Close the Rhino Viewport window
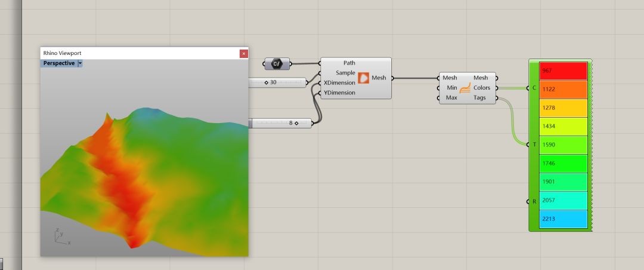The image size is (644, 270). point(243,54)
